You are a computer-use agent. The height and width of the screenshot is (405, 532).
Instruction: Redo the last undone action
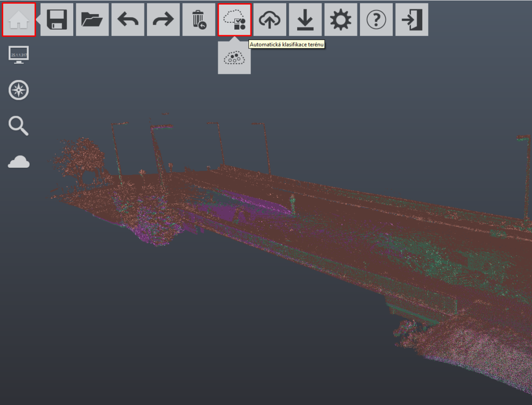163,20
